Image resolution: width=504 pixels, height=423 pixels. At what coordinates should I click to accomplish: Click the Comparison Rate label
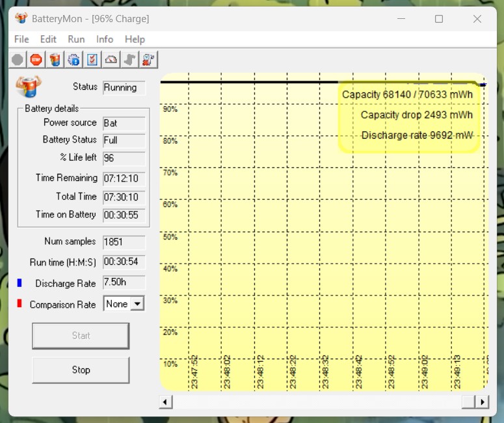[62, 305]
